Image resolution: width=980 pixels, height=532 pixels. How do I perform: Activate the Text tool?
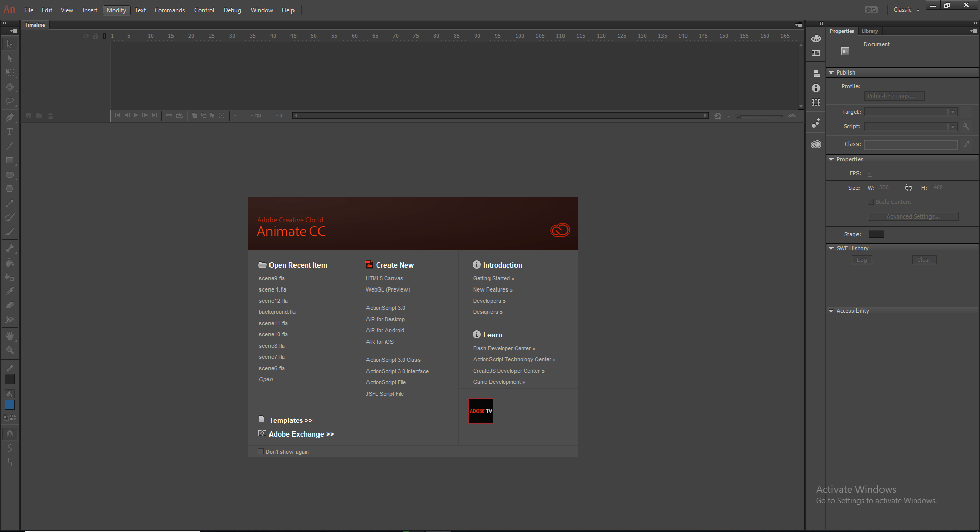(10, 132)
